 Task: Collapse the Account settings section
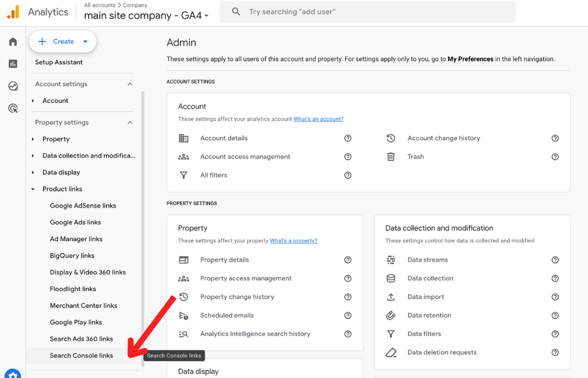click(x=130, y=84)
